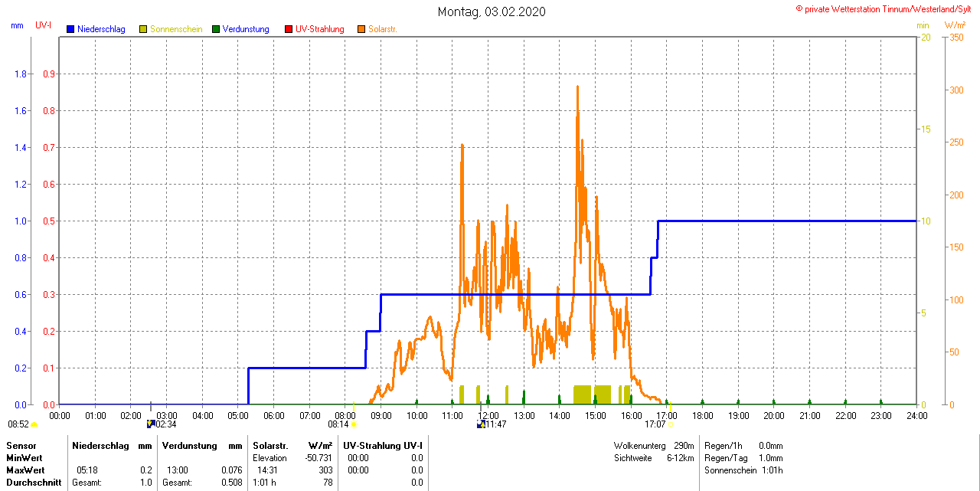This screenshot has width=980, height=491.
Task: Select the Solarstr. legend label
Action: [x=383, y=29]
